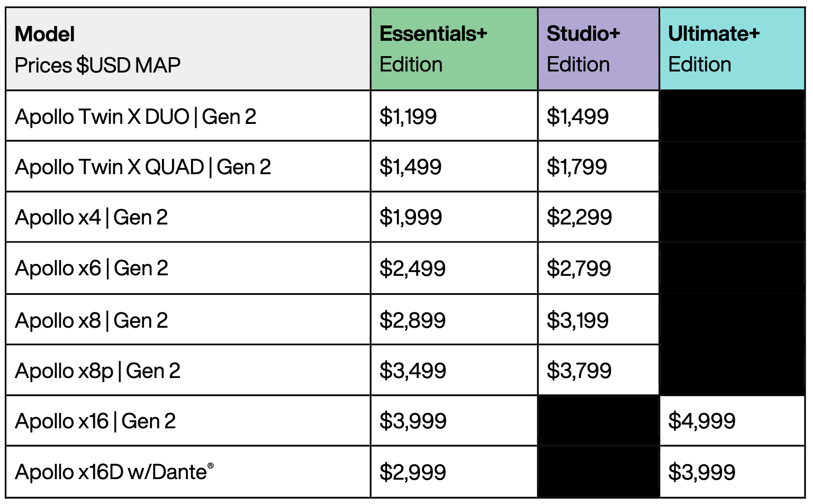This screenshot has height=504, width=813.
Task: Select the Apollo x4 Gen 2 model cell
Action: point(92,217)
